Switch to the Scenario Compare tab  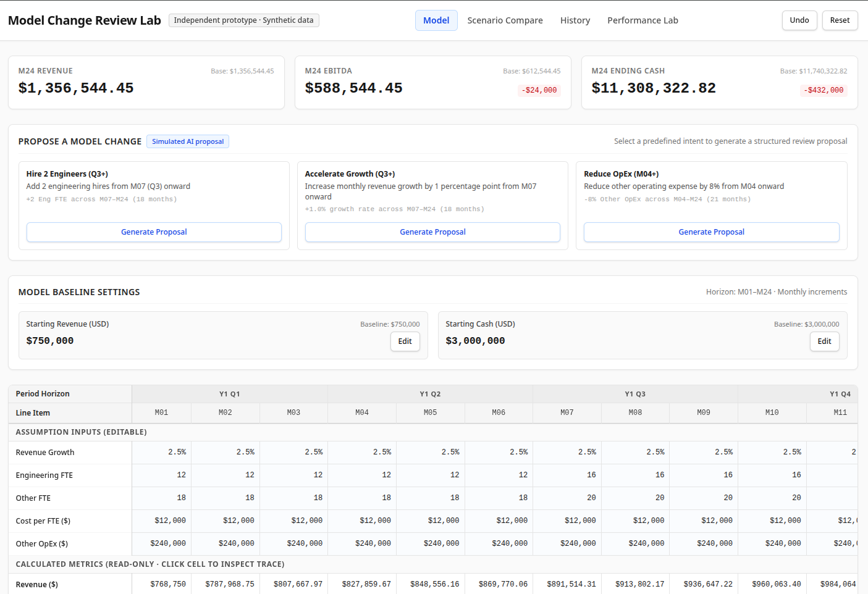[505, 20]
